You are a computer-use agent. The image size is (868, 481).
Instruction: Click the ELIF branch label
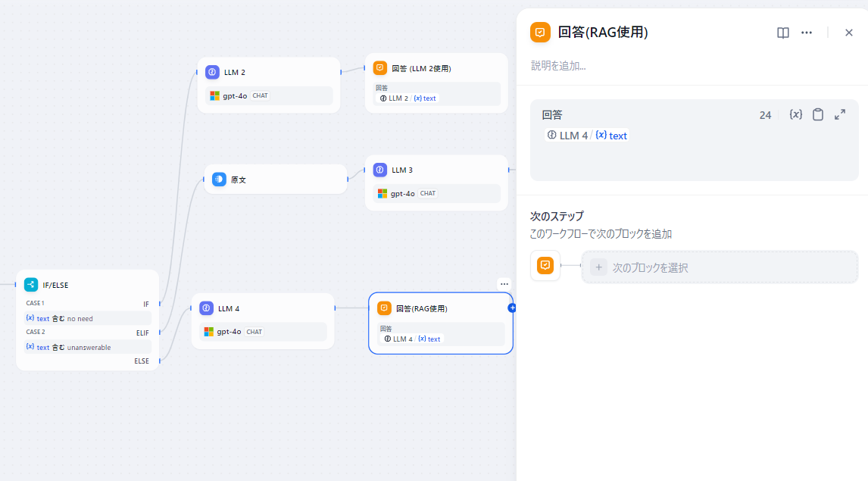pyautogui.click(x=142, y=333)
